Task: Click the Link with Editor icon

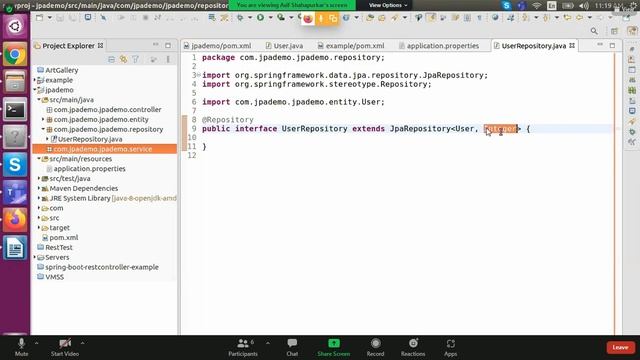Action: click(123, 60)
